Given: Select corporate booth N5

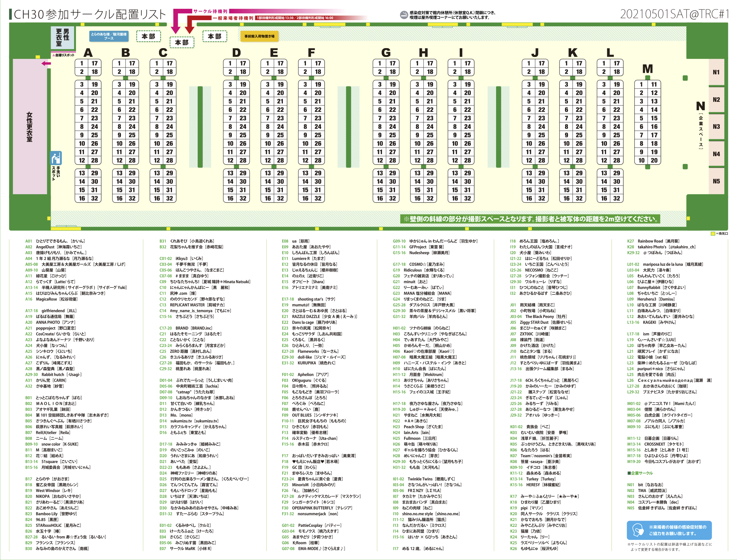Looking at the screenshot, I should (716, 181).
